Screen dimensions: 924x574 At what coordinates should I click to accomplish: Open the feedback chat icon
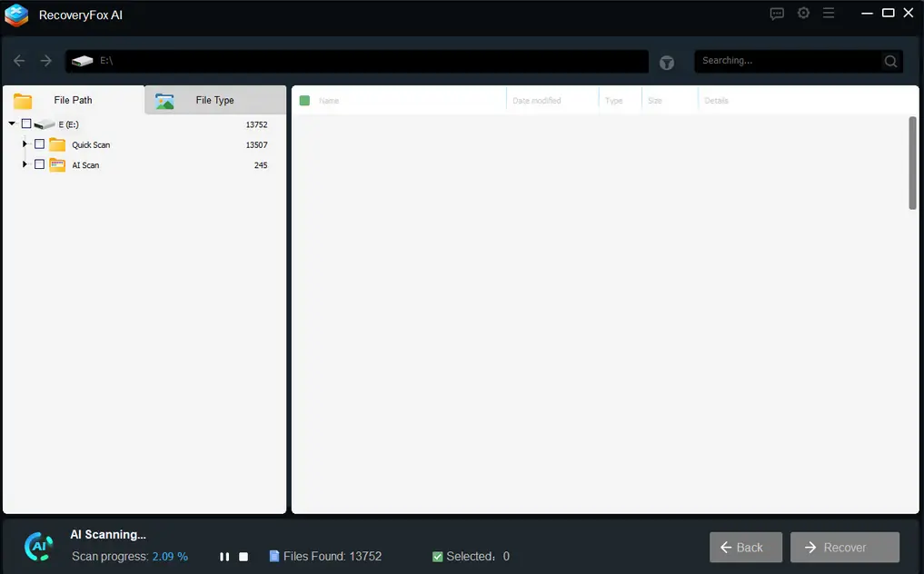(x=777, y=14)
